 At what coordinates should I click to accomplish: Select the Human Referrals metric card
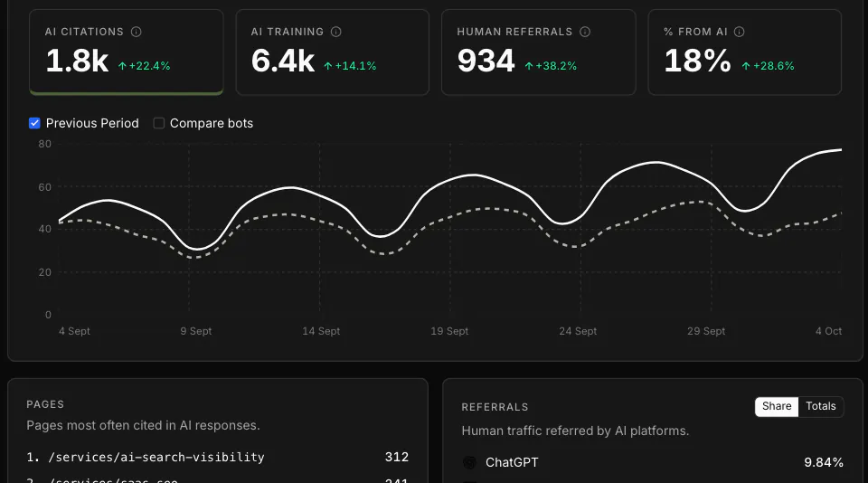pos(539,52)
